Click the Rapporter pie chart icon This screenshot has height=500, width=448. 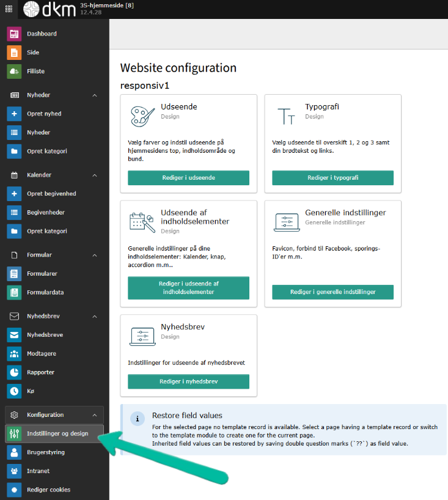[14, 372]
